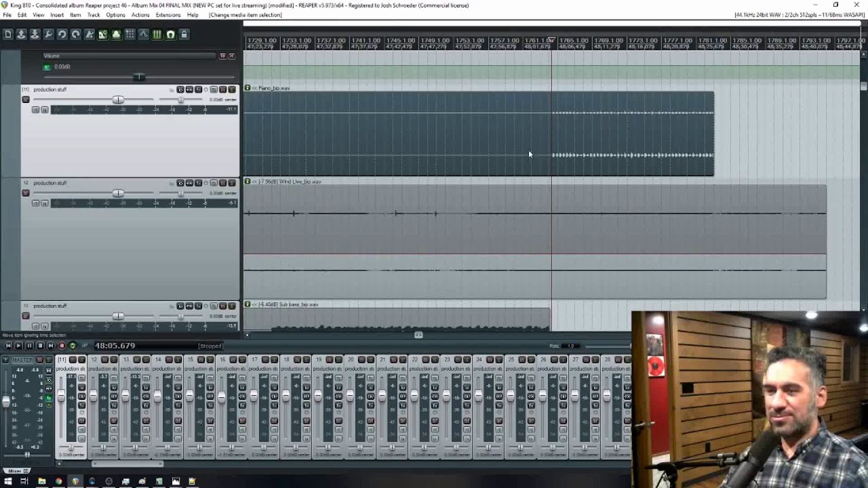868x488 pixels.
Task: Click the mixer horizontal scrollbar thumb
Action: coord(127,464)
